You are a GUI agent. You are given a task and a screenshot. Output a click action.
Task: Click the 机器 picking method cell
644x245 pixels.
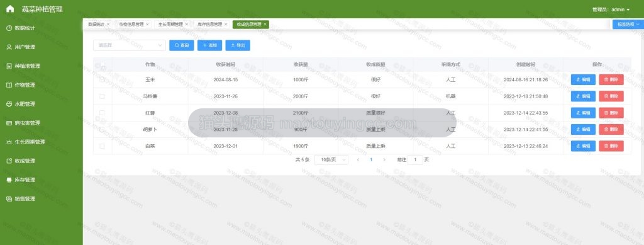pyautogui.click(x=450, y=96)
